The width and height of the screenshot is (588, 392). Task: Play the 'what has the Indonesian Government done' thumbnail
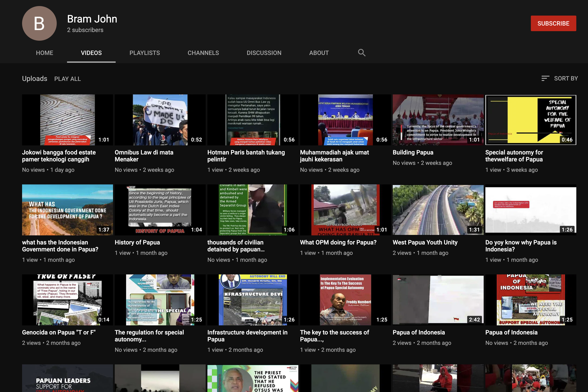[68, 210]
